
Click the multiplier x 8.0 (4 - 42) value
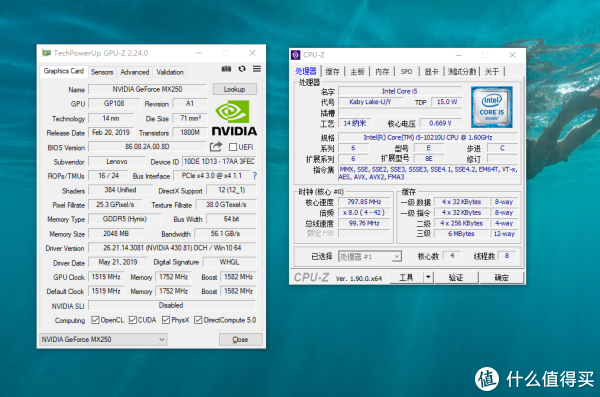pyautogui.click(x=364, y=212)
